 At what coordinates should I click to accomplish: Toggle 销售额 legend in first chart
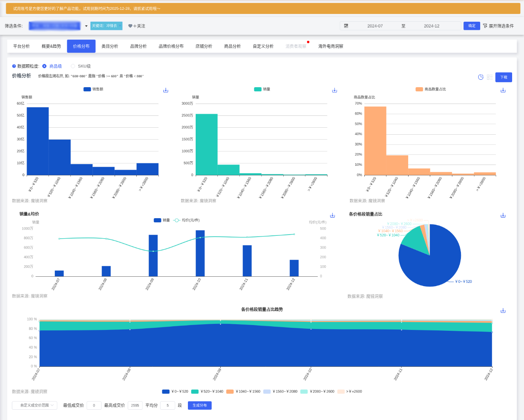point(93,89)
